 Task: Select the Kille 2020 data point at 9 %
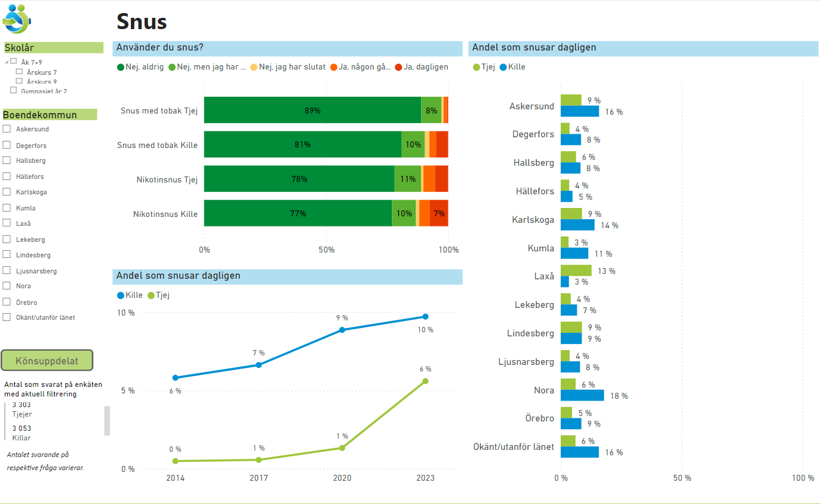tap(342, 330)
